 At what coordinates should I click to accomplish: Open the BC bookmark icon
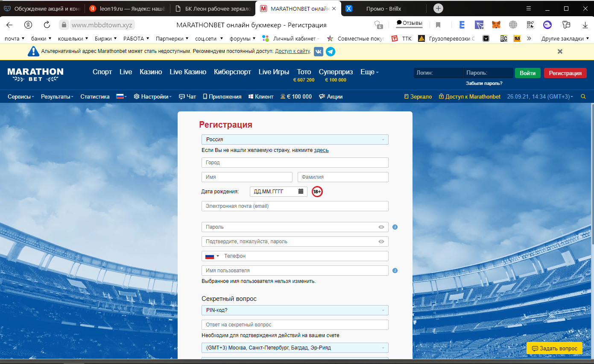coord(504,38)
